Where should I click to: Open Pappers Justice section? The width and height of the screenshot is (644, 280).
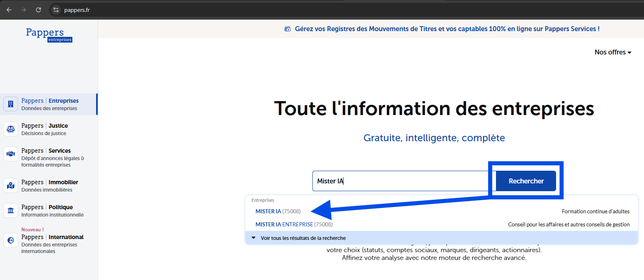click(49, 129)
